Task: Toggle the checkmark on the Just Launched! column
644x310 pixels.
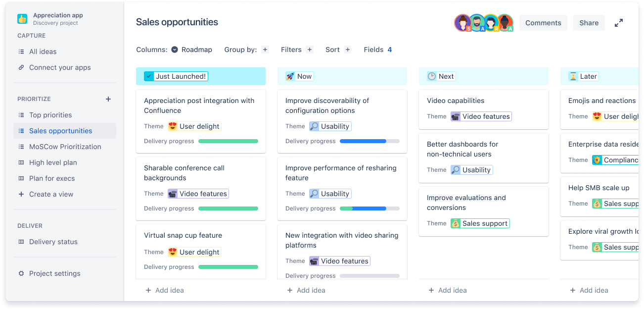Action: tap(148, 76)
